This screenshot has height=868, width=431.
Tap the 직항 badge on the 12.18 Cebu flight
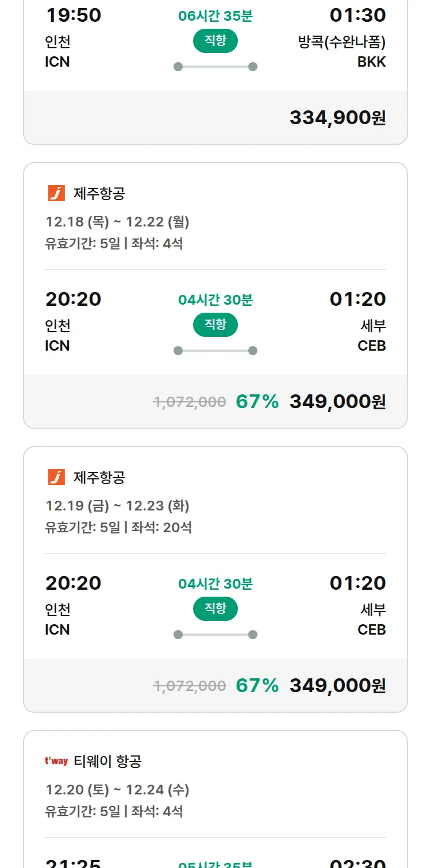point(215,325)
